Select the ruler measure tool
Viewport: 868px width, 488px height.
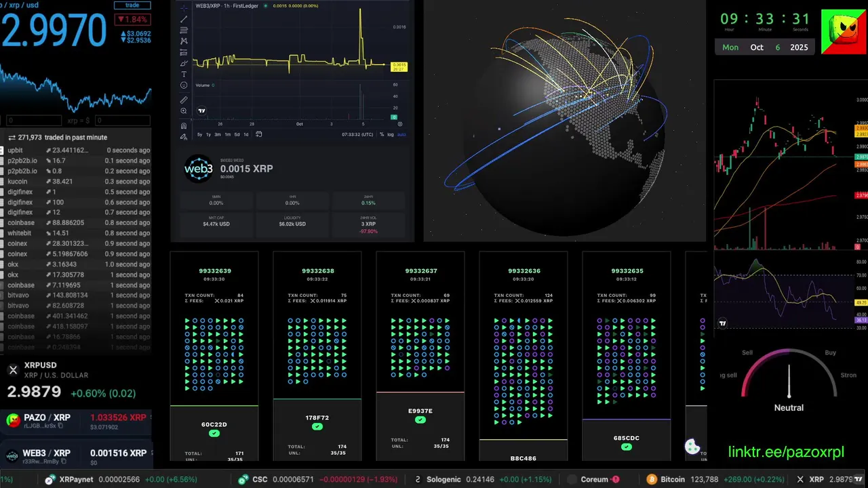[184, 100]
